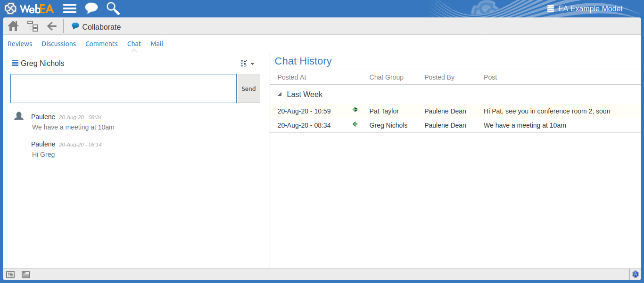Click the round icon in bottom-right corner
644x283 pixels.
tap(635, 275)
